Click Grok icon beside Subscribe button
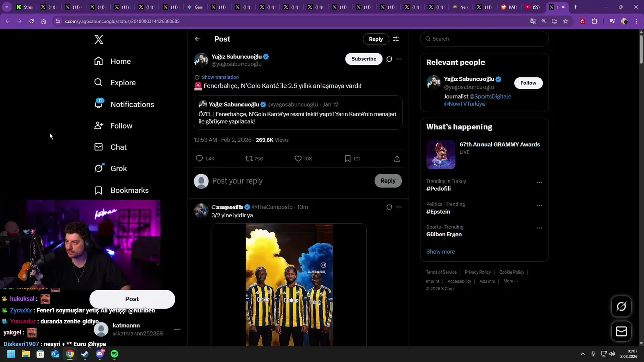644x362 pixels. click(x=389, y=59)
